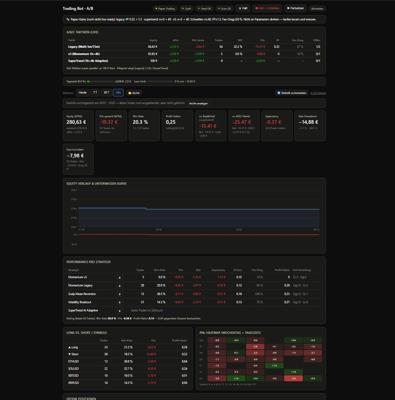The image size is (395, 400).
Task: Select the v2 row in the A/B table
Action: [x=194, y=54]
